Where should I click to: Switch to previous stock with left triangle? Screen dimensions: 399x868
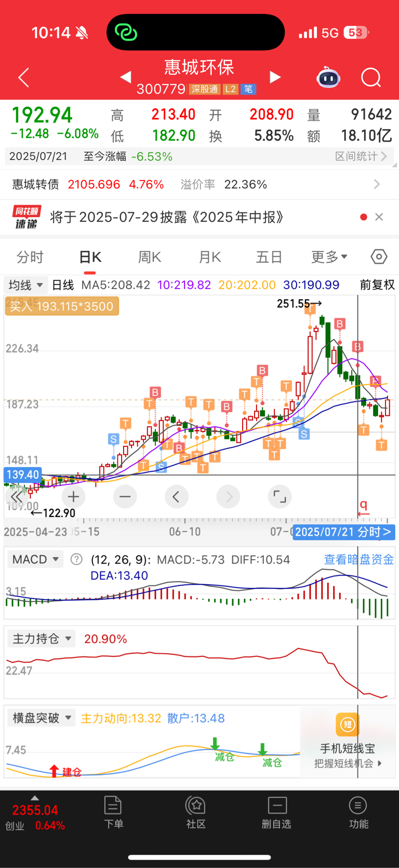pos(125,77)
